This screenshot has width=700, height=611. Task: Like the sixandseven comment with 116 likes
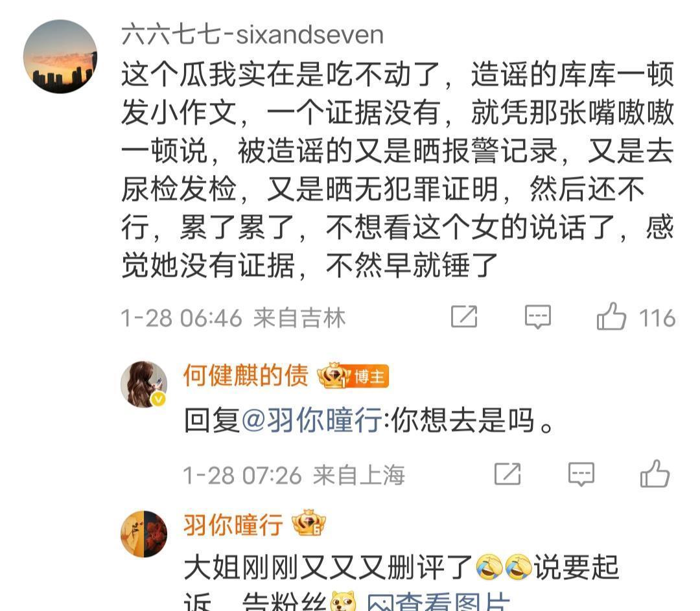pyautogui.click(x=611, y=316)
